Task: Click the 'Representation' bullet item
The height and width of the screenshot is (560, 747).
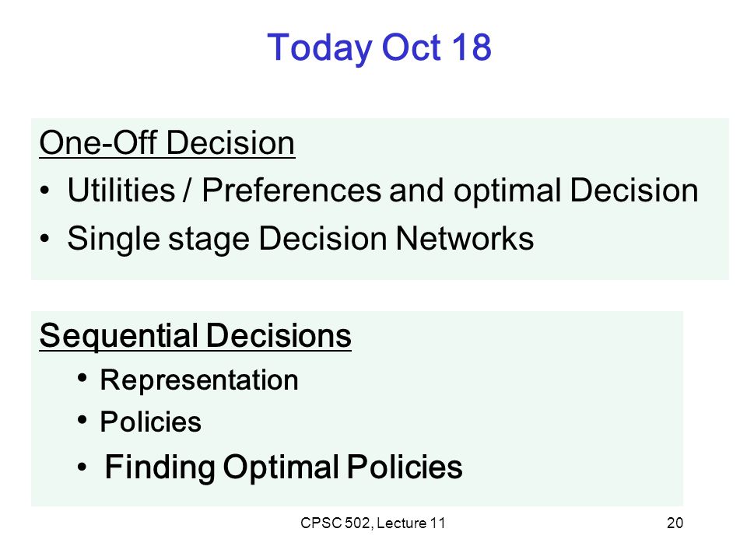Action: [x=199, y=380]
